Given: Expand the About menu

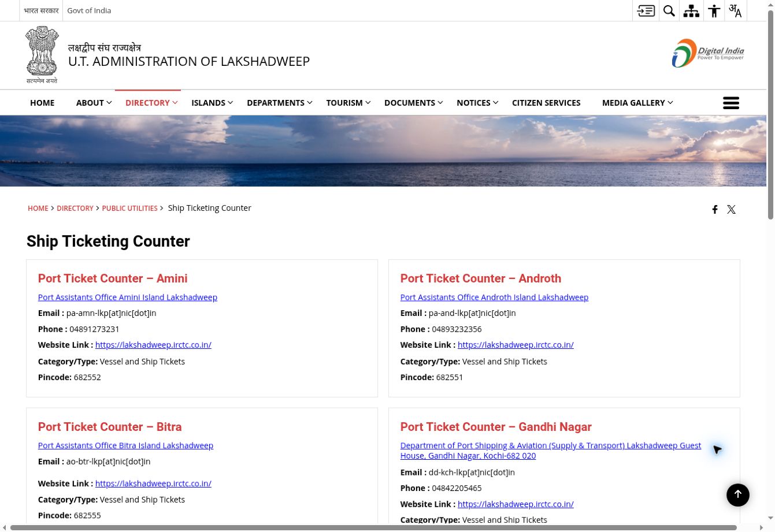Looking at the screenshot, I should click(94, 103).
